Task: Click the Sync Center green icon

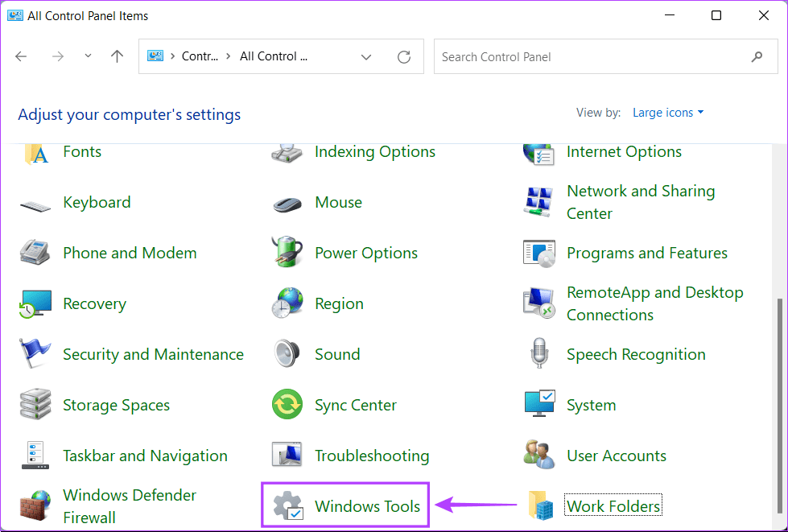Action: 287,405
